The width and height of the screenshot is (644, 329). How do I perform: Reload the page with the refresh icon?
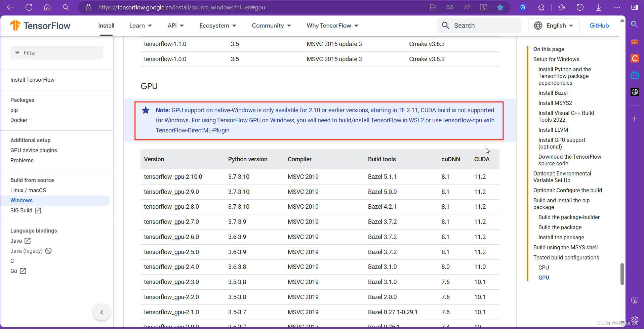coord(29,7)
